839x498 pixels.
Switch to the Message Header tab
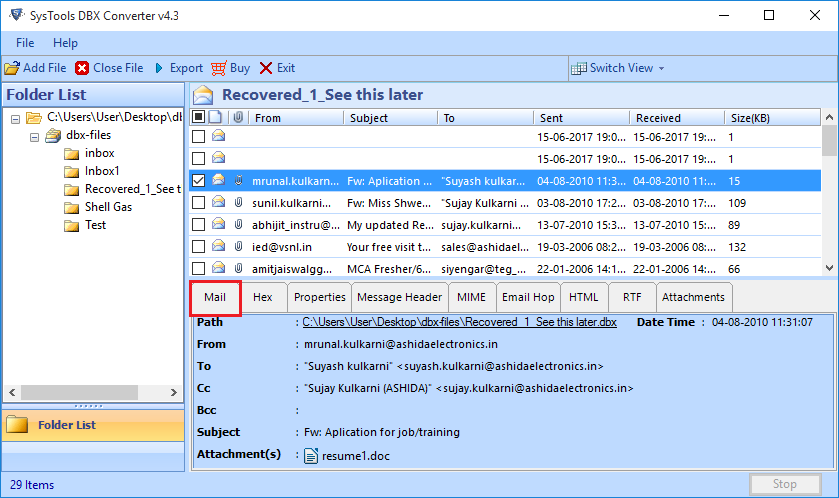(400, 297)
